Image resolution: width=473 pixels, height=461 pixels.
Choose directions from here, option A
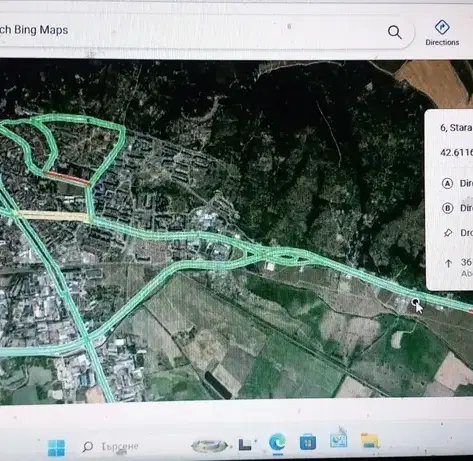pos(457,183)
